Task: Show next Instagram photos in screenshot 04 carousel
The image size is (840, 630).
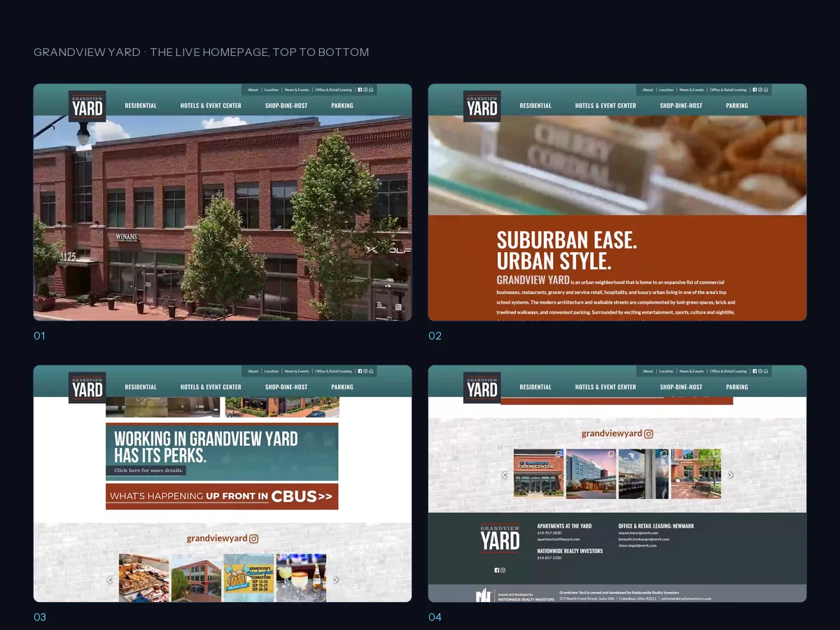Action: coord(731,475)
